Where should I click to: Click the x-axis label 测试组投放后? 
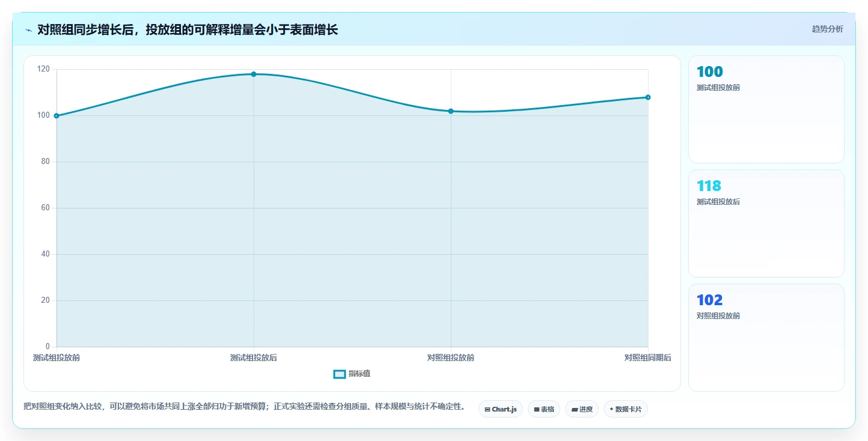254,358
